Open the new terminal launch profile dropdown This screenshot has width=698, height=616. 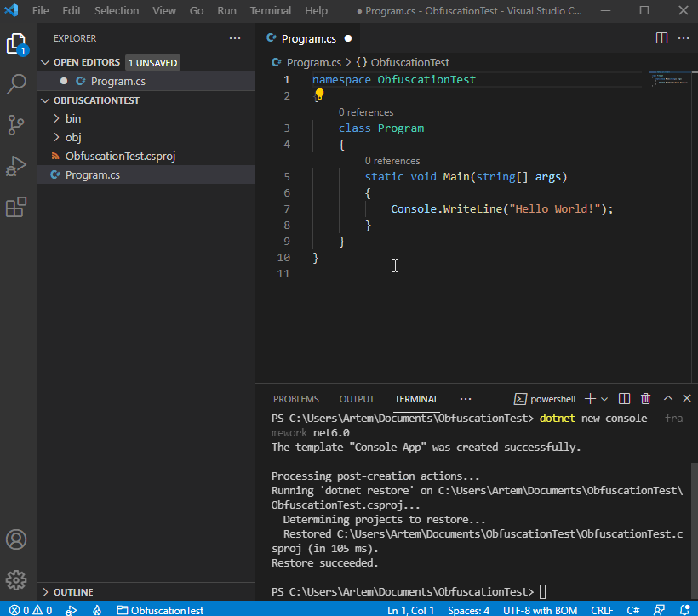click(x=605, y=399)
